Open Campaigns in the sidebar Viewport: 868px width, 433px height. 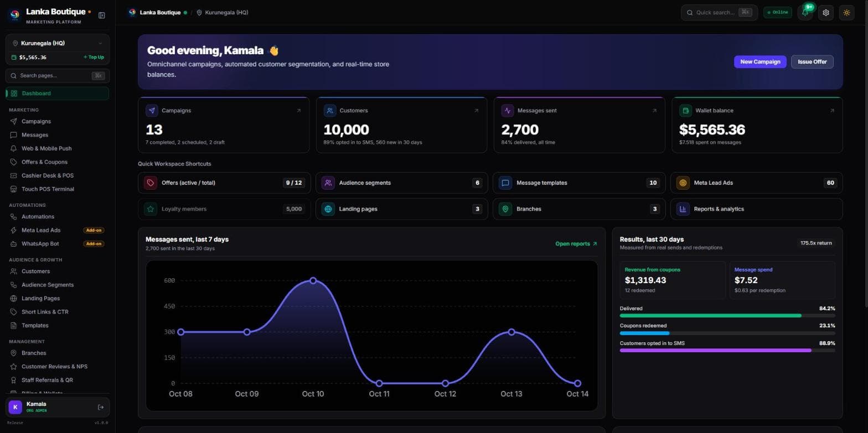(x=58, y=121)
